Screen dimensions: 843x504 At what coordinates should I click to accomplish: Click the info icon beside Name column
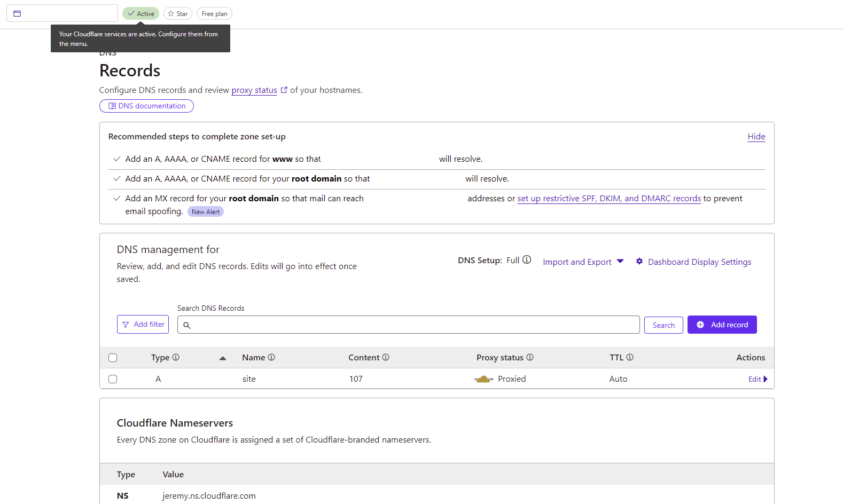[271, 357]
